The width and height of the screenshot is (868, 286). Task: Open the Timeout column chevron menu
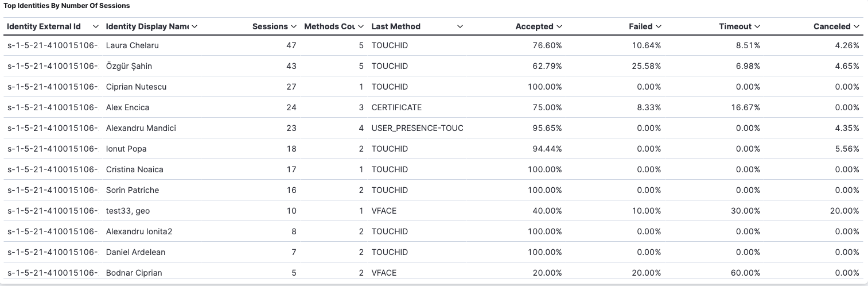pos(757,26)
